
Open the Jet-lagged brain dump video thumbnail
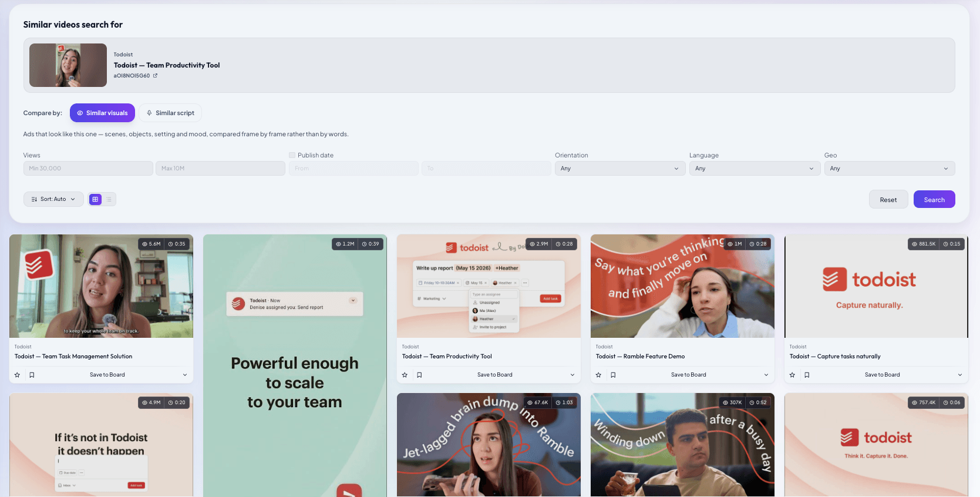tap(489, 445)
